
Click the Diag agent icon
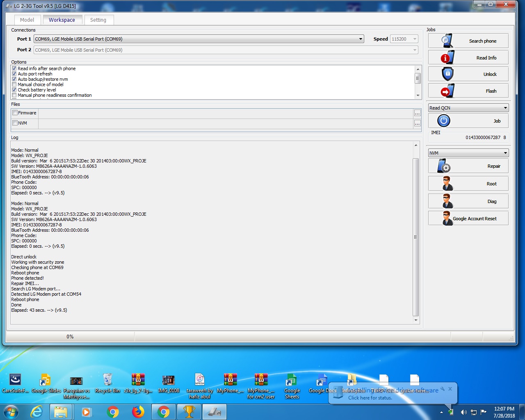pos(447,201)
